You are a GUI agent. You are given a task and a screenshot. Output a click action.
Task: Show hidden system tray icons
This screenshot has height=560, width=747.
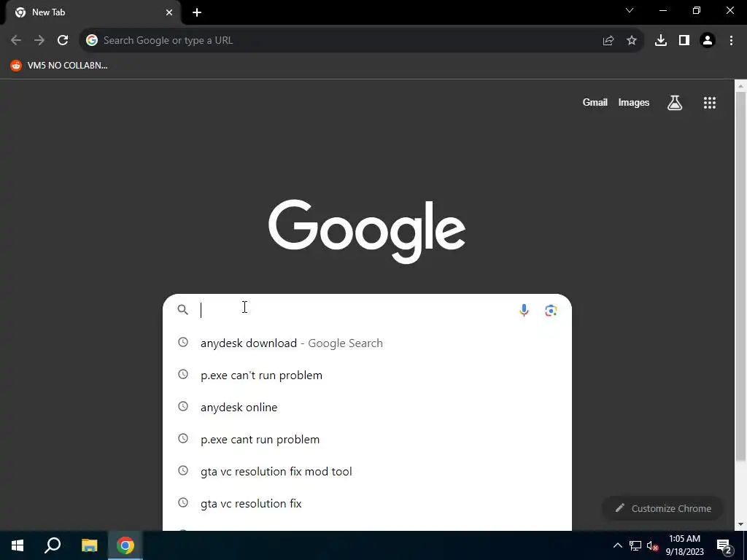tap(617, 545)
